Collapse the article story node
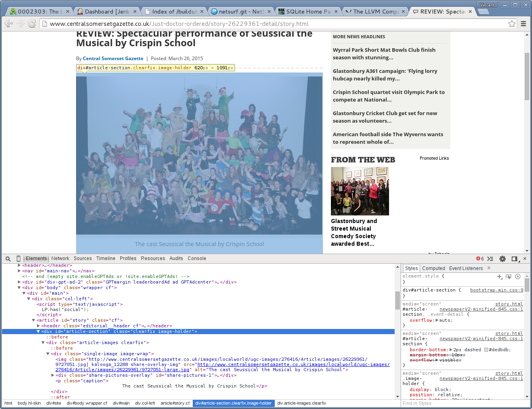This screenshot has width=532, height=409. 33,320
